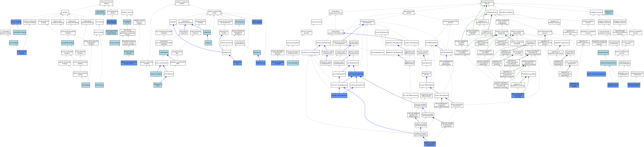This screenshot has width=644, height=147.
Task: Click the 'cytoplasm' node
Action: pyautogui.click(x=207, y=32)
